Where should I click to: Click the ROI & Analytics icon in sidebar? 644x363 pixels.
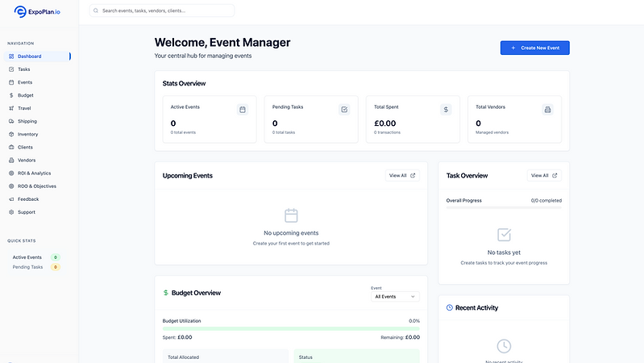pos(11,173)
